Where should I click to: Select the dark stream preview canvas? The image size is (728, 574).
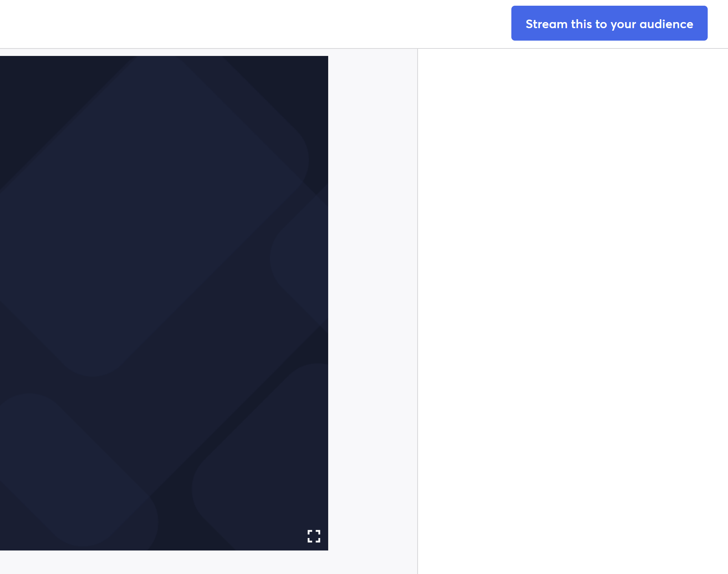point(164,303)
